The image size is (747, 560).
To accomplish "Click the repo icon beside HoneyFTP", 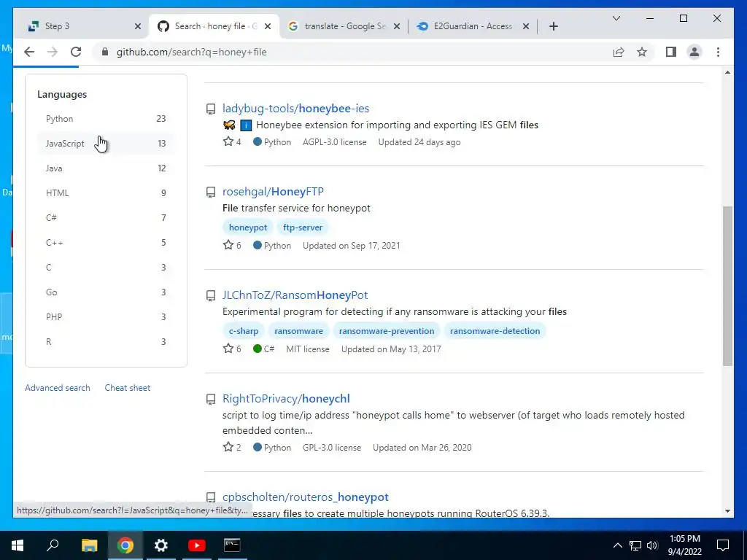I will (x=211, y=192).
